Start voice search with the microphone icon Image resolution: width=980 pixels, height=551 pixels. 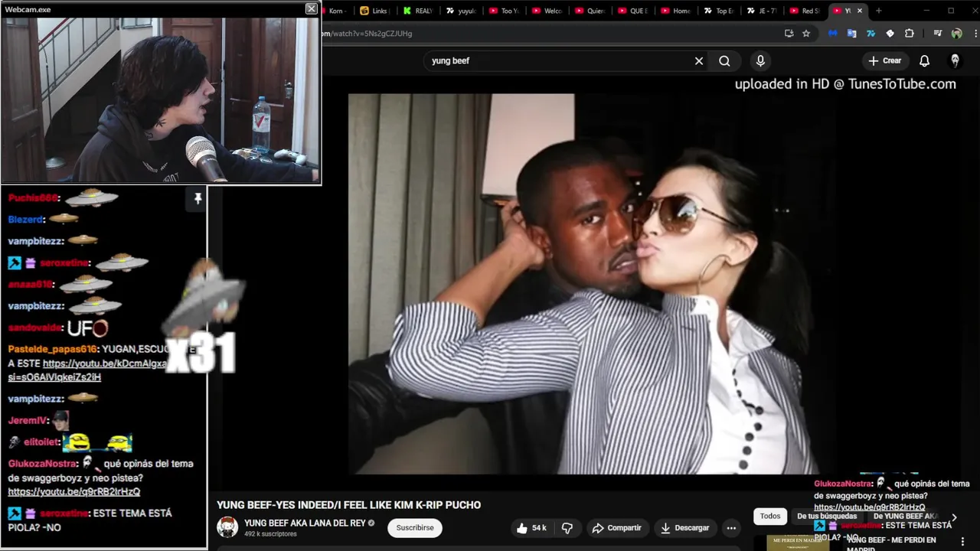tap(760, 61)
